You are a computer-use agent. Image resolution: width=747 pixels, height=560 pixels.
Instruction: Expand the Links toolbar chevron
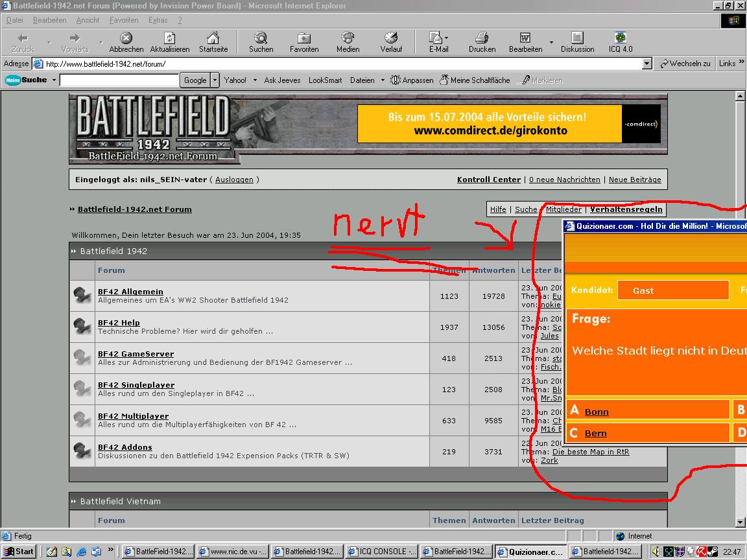[x=741, y=62]
